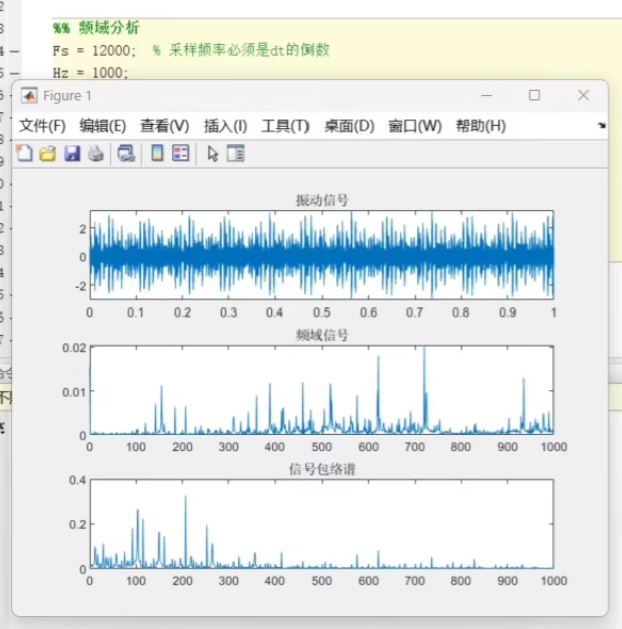Click inside the frequency domain spectrum plot
Screen dimensions: 622x629
point(322,390)
